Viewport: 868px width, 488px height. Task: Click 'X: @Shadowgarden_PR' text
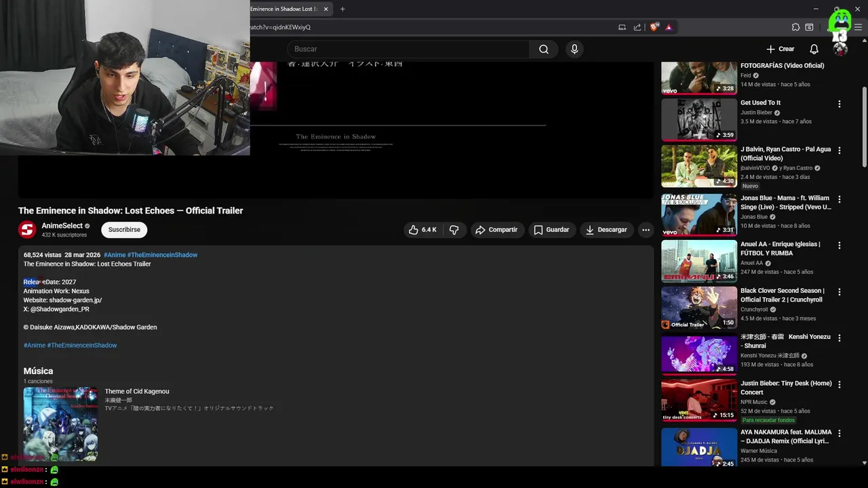[x=56, y=309]
